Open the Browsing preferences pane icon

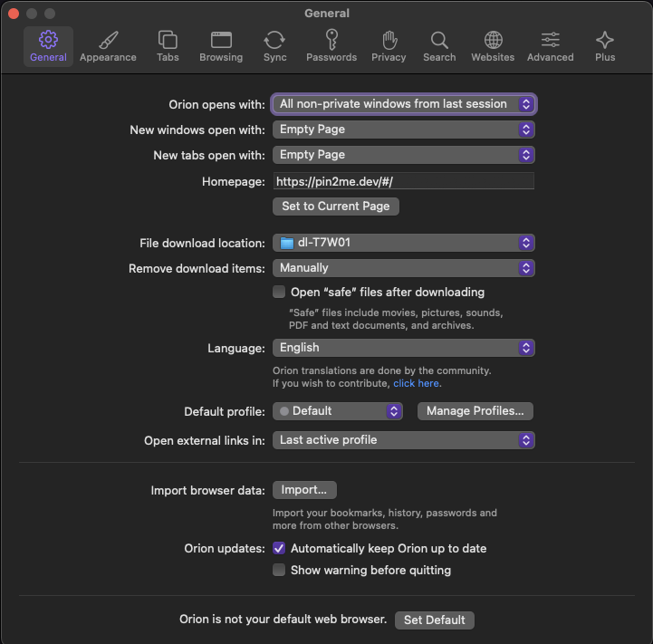tap(221, 41)
